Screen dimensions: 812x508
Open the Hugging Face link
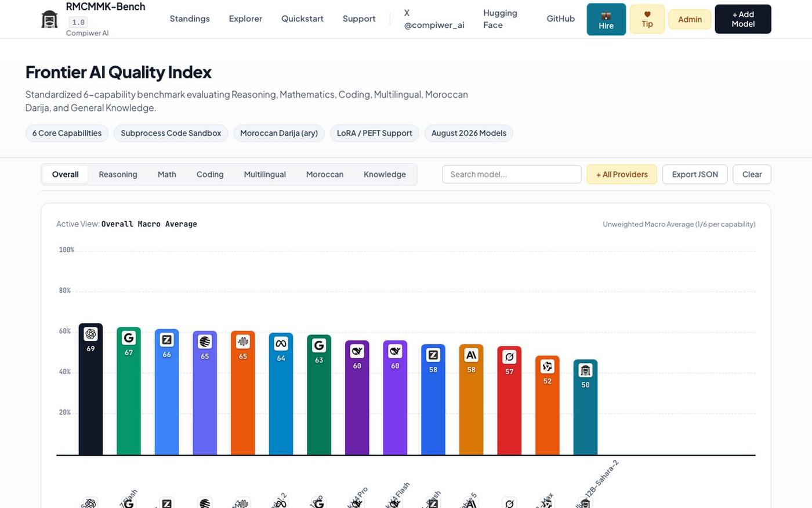(x=501, y=19)
